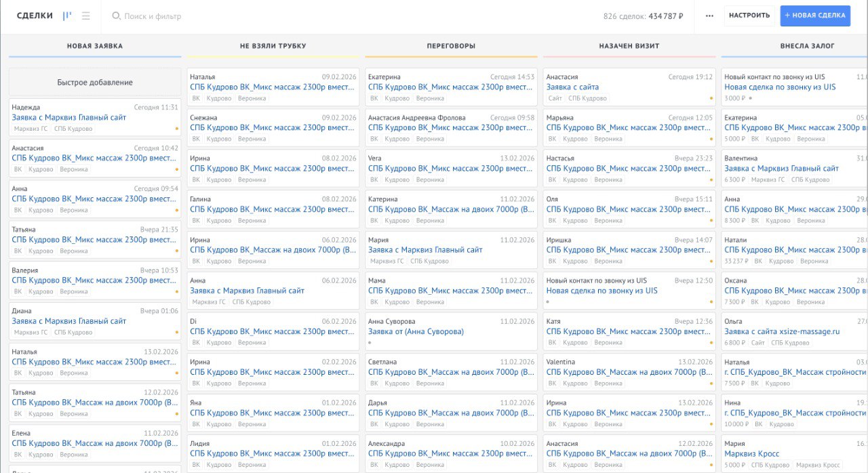Open the НАСТРОИТЬ pipeline settings
The height and width of the screenshot is (473, 868).
coord(749,16)
